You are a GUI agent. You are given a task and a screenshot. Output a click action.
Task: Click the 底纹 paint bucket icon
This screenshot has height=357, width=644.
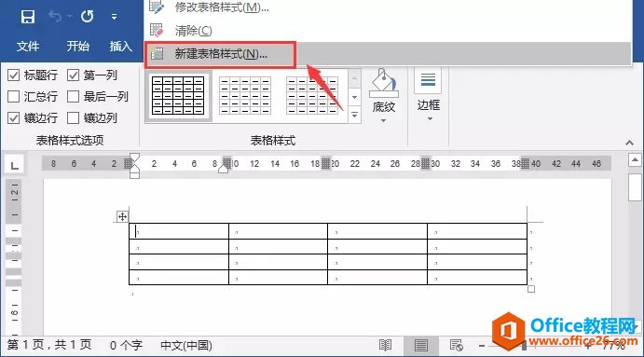point(384,83)
